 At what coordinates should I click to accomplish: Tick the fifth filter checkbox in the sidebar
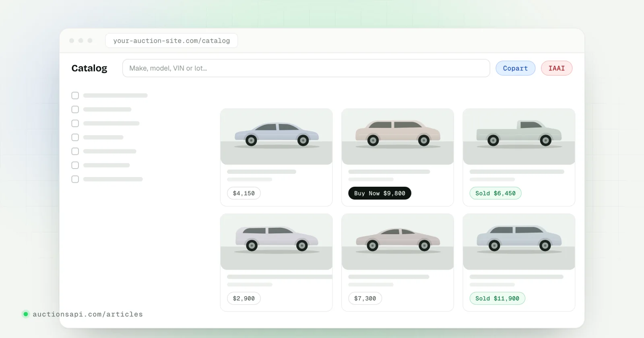[75, 151]
